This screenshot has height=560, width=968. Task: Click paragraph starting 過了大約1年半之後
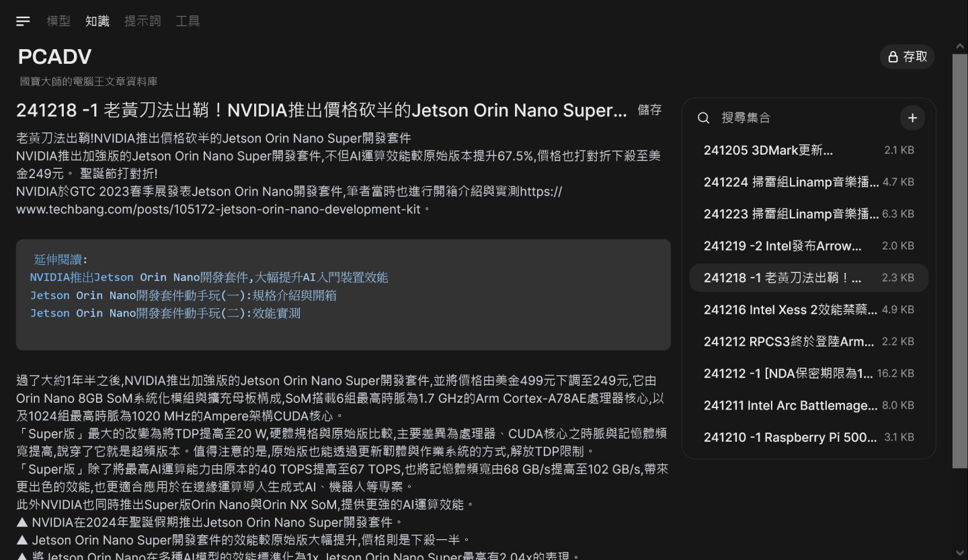pyautogui.click(x=341, y=397)
